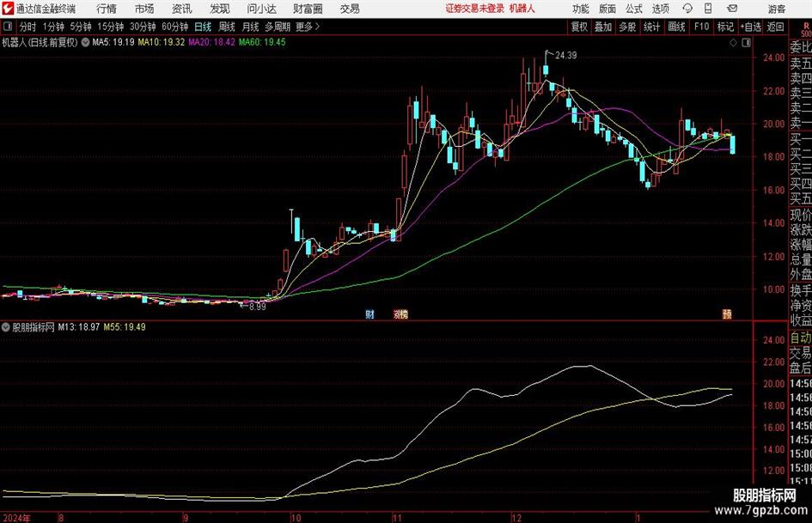Click the 复权 adjustment button

click(579, 27)
